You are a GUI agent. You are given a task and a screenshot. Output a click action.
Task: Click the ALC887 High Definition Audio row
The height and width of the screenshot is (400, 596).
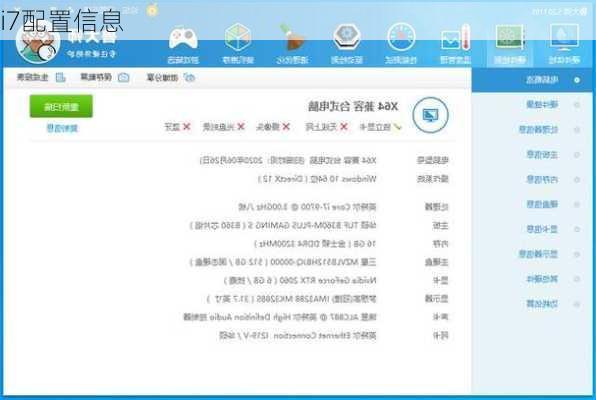click(280, 317)
